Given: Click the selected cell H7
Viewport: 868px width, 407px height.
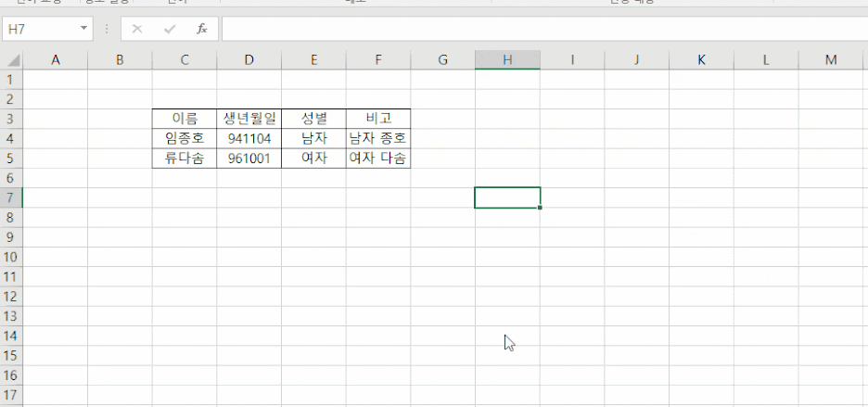Looking at the screenshot, I should [x=507, y=197].
